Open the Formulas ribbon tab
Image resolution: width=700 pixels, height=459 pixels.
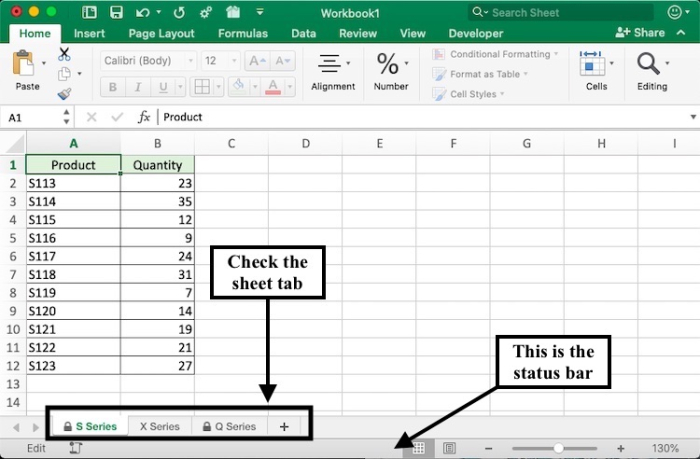243,33
